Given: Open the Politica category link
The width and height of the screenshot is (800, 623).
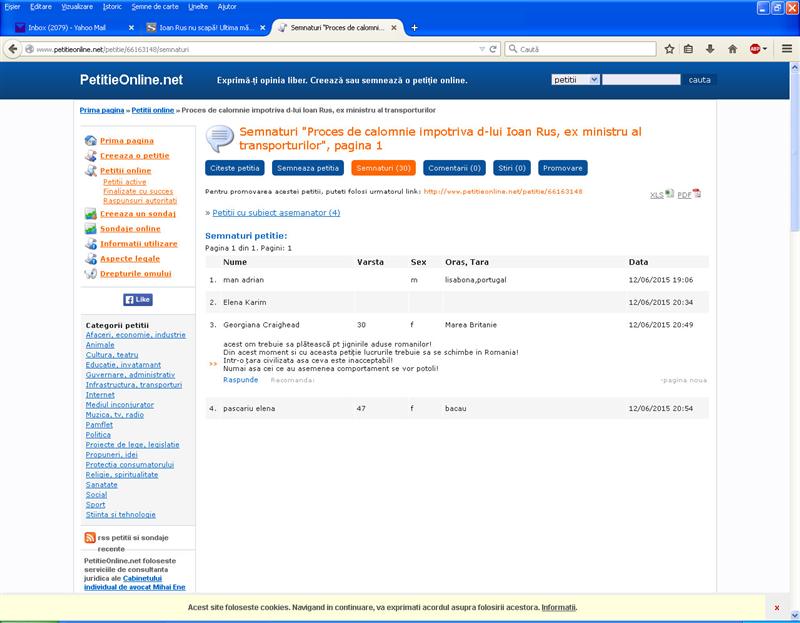Looking at the screenshot, I should click(x=98, y=435).
